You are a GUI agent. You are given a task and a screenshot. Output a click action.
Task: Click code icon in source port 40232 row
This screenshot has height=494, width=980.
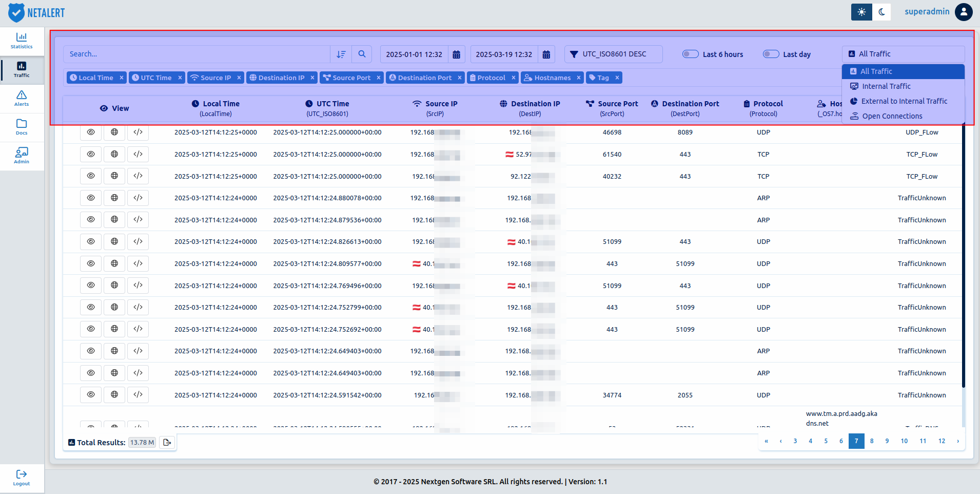click(x=138, y=176)
